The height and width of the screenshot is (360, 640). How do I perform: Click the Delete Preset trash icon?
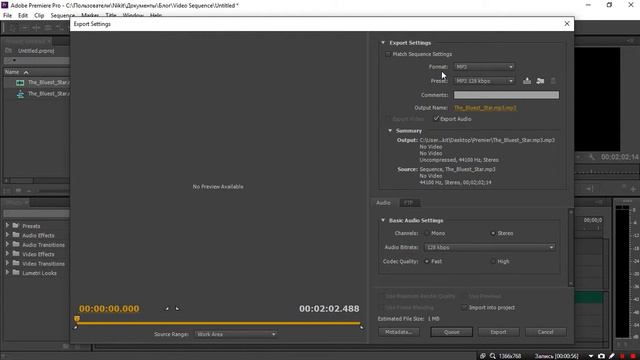tap(553, 81)
